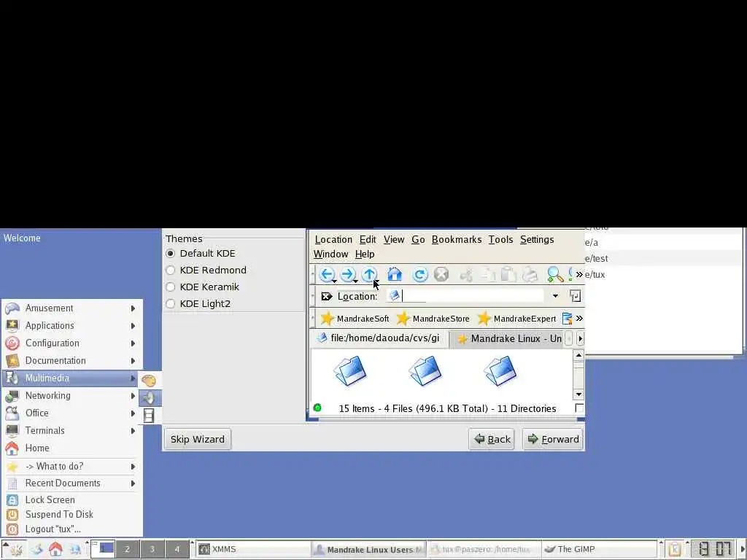This screenshot has height=560, width=747.
Task: Open the K menu star launcher
Action: point(16,549)
